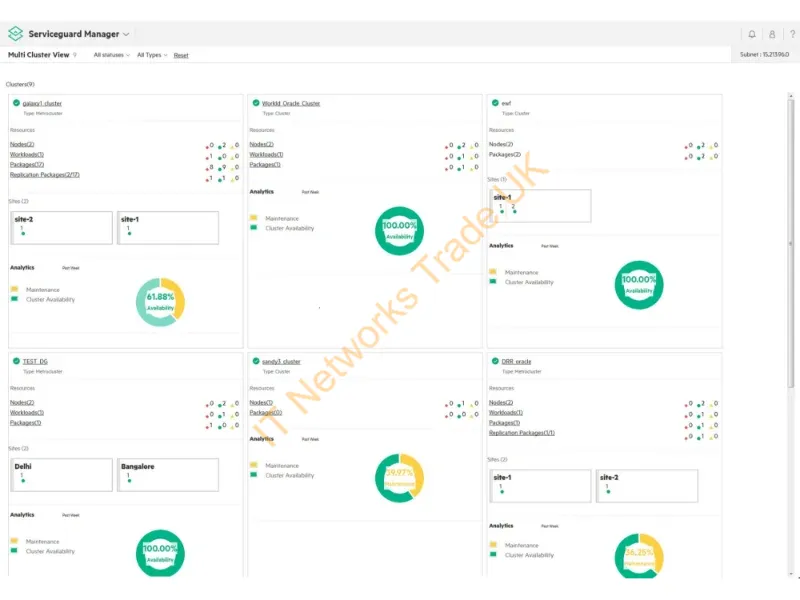
Task: Click TEST_DG 100.00% availability chart
Action: click(x=160, y=554)
